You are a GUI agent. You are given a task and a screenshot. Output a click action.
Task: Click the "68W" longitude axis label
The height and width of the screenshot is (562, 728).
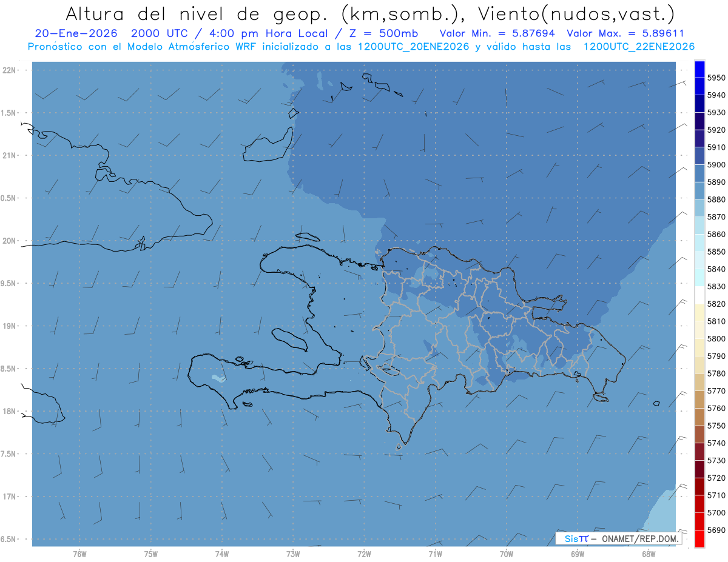[649, 554]
